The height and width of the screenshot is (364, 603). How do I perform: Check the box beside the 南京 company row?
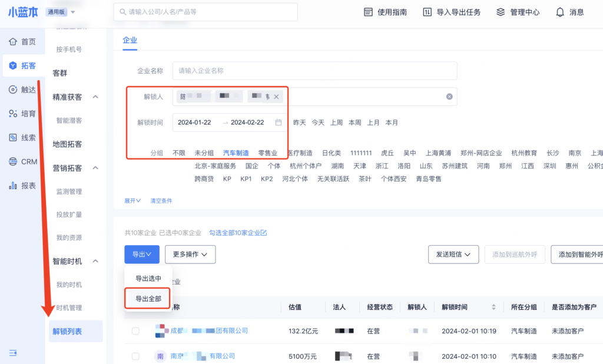coord(135,356)
